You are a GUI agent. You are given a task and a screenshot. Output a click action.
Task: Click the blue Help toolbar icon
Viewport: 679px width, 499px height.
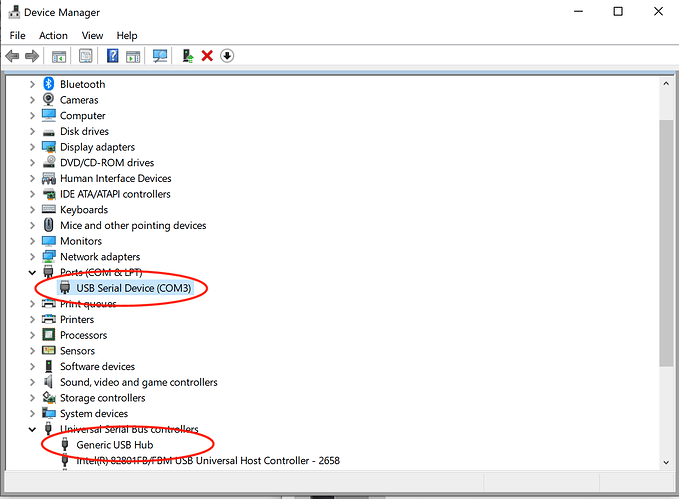[x=113, y=56]
